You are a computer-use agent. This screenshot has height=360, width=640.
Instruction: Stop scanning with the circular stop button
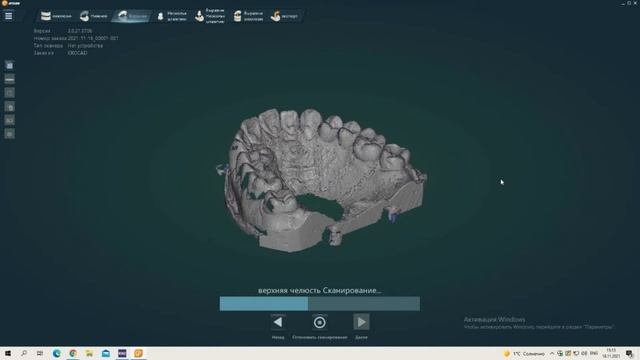[320, 322]
